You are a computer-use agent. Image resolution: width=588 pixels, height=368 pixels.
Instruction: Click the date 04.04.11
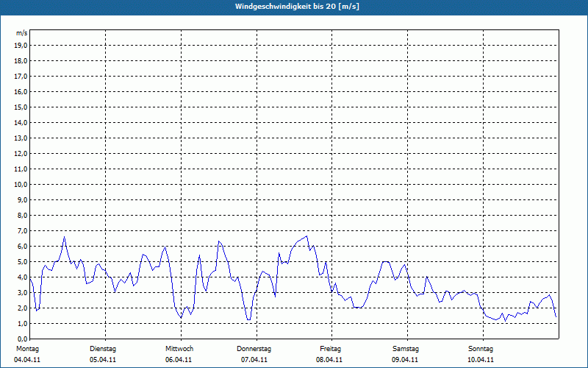click(27, 360)
